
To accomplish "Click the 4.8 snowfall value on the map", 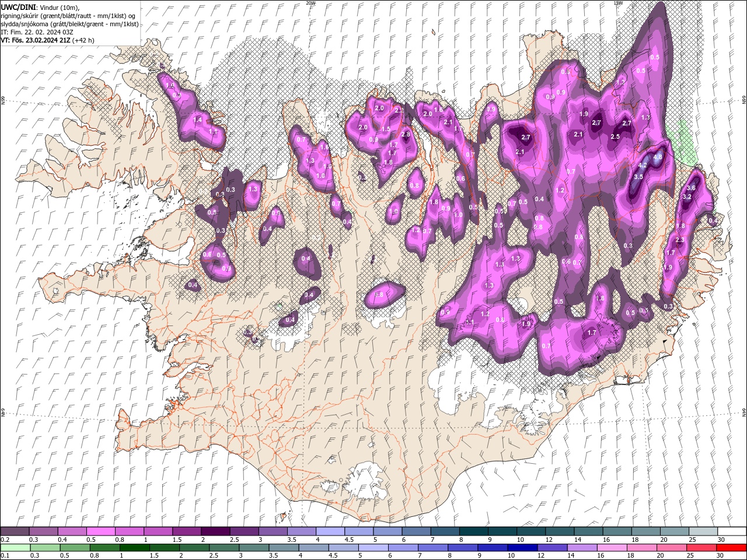I will click(658, 157).
